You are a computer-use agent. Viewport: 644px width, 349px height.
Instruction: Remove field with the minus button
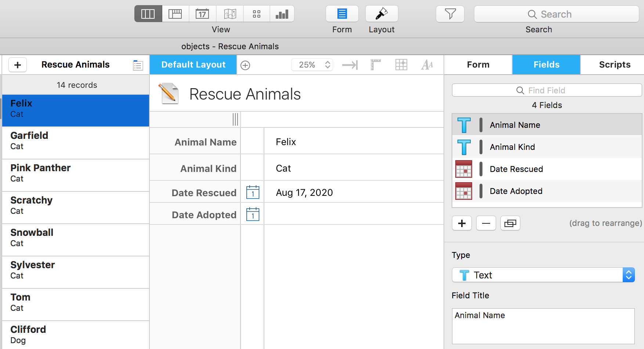486,223
